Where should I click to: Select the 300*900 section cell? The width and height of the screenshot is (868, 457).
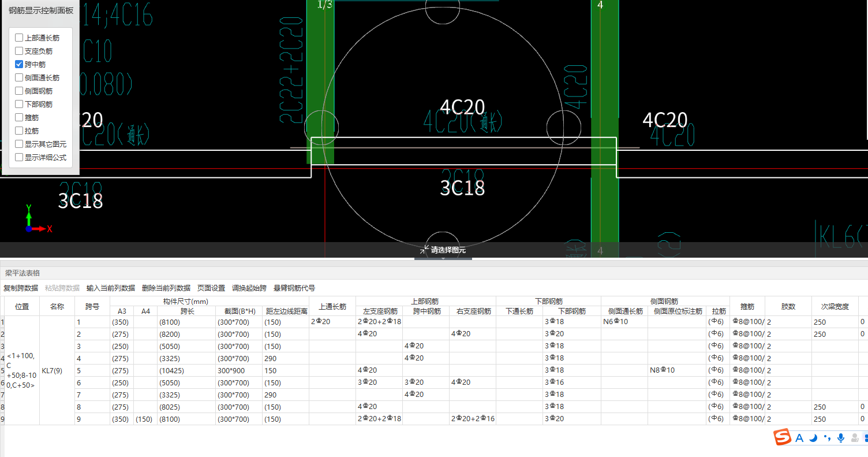point(240,370)
